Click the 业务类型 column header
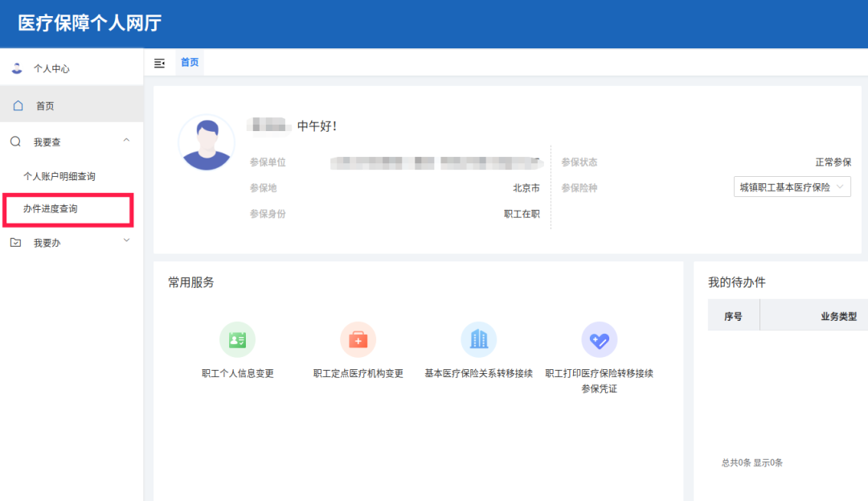This screenshot has width=868, height=501. coord(838,317)
